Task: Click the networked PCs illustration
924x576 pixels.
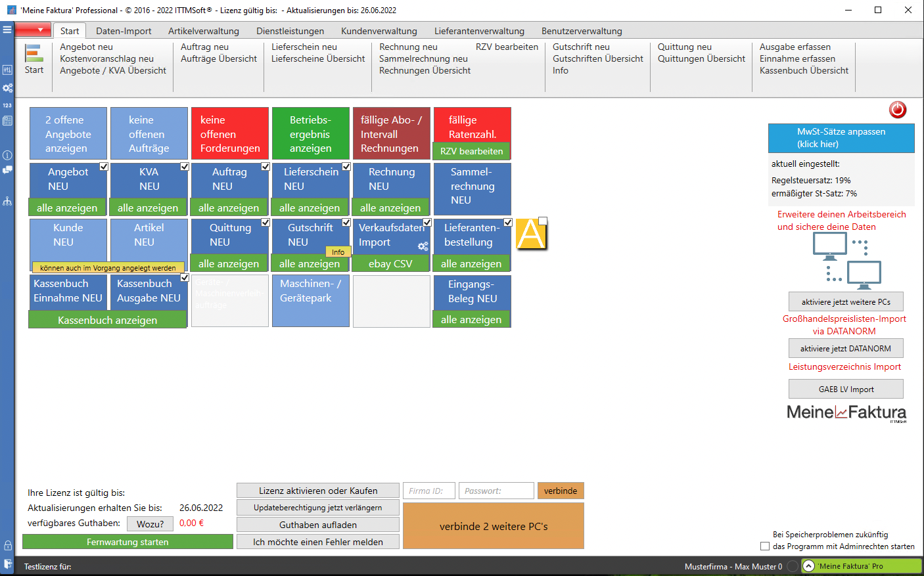Action: [x=846, y=261]
